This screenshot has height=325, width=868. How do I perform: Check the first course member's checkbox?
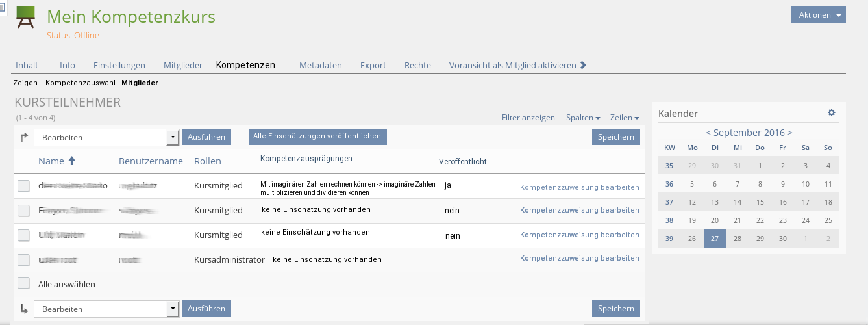click(x=23, y=186)
